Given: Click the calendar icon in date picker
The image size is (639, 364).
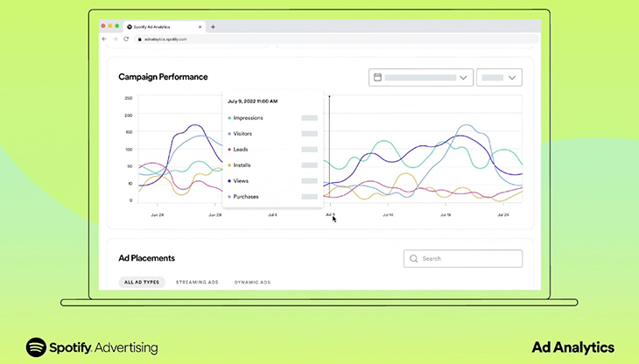Looking at the screenshot, I should point(377,77).
